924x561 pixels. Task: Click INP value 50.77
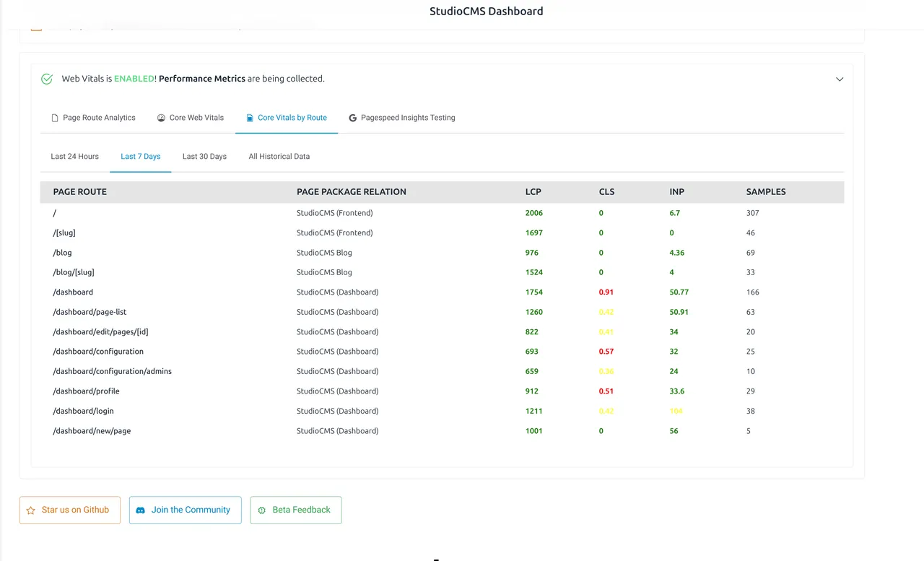679,292
